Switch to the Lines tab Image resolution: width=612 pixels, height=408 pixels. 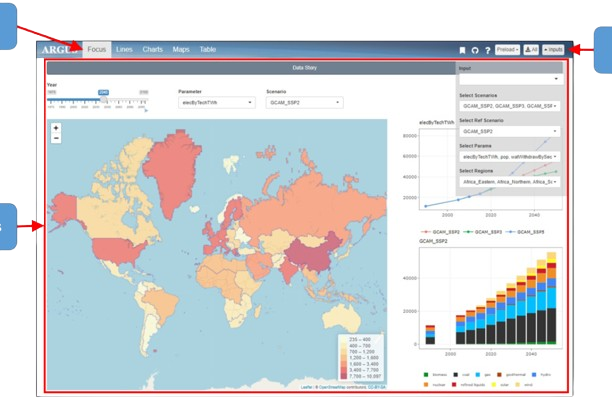(124, 49)
